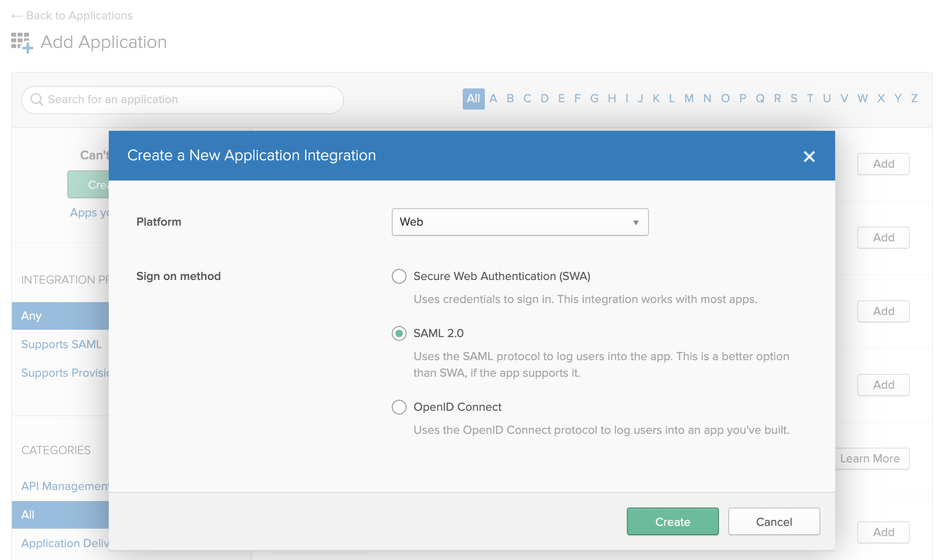943x560 pixels.
Task: Click the Add Application grid icon
Action: tap(22, 42)
